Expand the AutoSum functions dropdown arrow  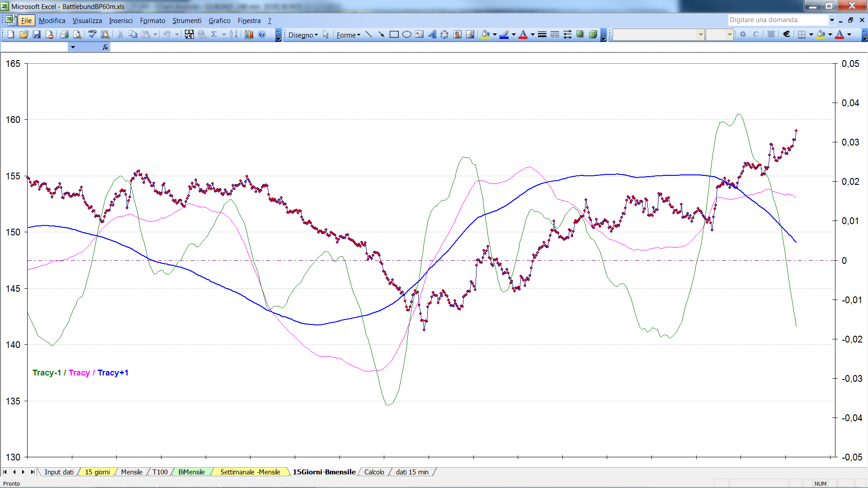click(224, 34)
